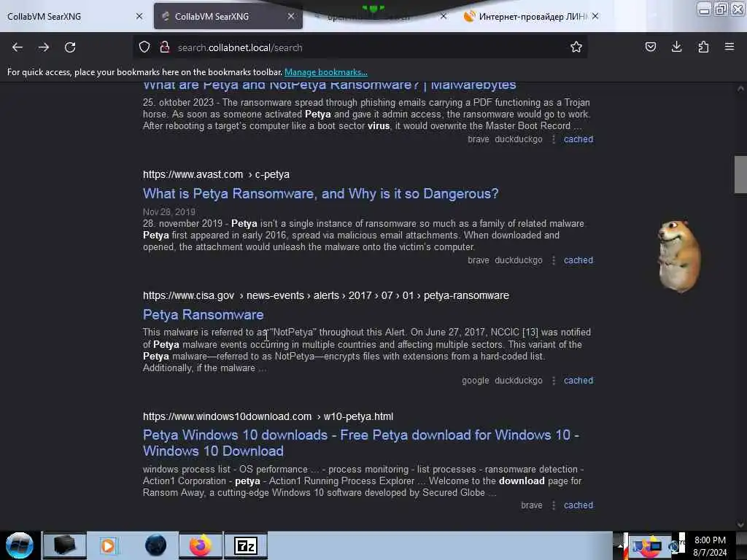
Task: Close the third partially hidden tab
Action: (x=444, y=16)
